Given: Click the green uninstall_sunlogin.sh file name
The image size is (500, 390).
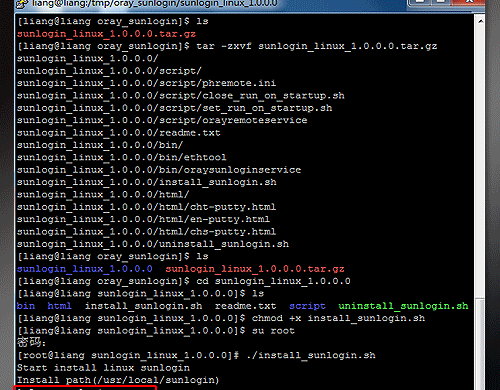Looking at the screenshot, I should (403, 306).
